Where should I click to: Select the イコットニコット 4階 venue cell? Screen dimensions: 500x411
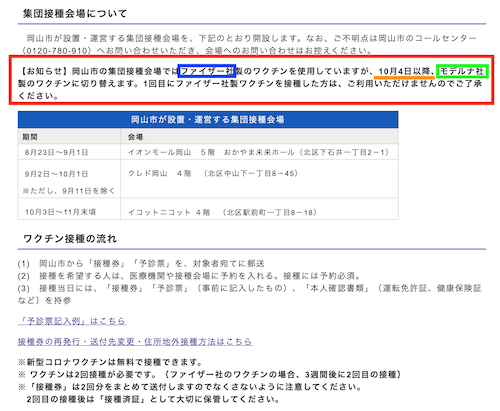(x=259, y=209)
